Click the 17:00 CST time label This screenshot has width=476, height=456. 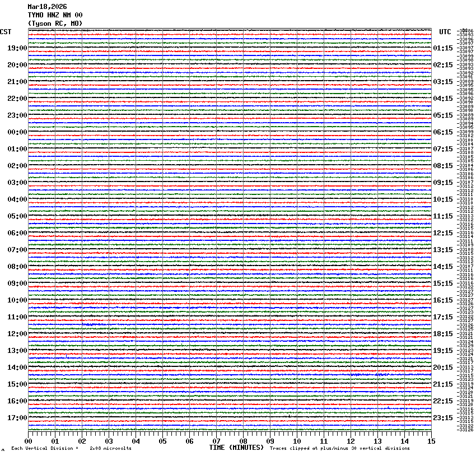17,418
